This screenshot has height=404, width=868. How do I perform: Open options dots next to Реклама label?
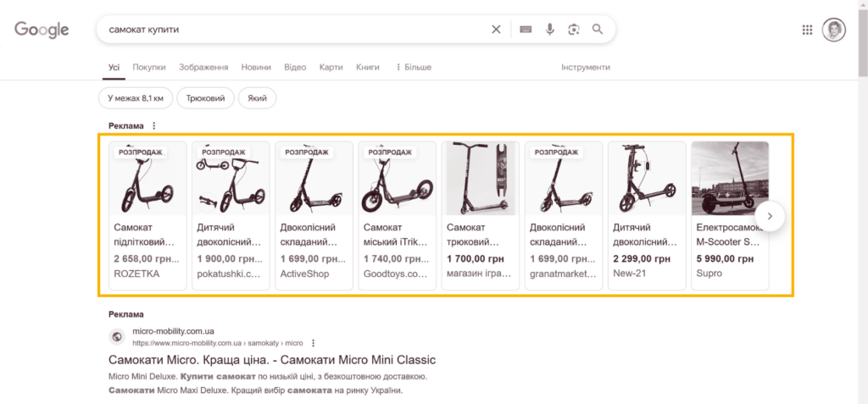click(x=154, y=126)
